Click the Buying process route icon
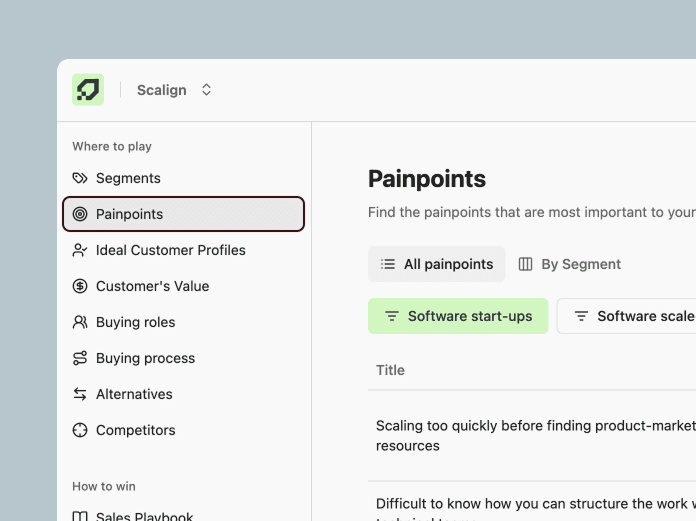 [x=80, y=358]
